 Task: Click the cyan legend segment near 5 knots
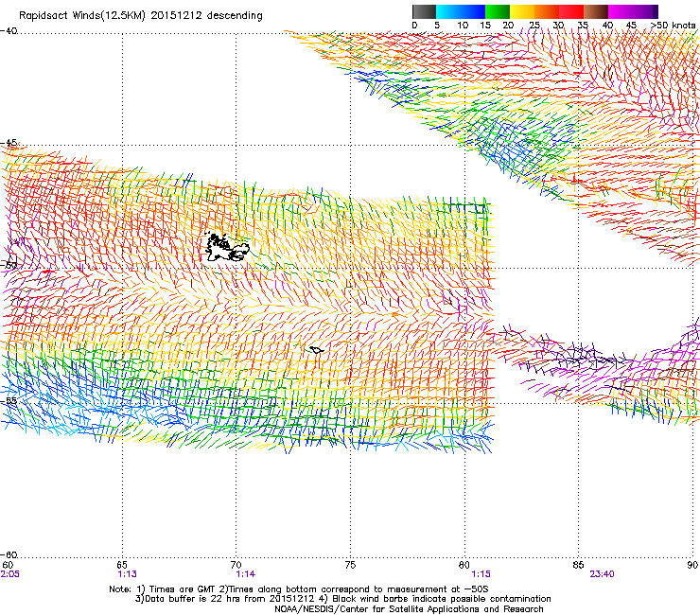[x=448, y=11]
